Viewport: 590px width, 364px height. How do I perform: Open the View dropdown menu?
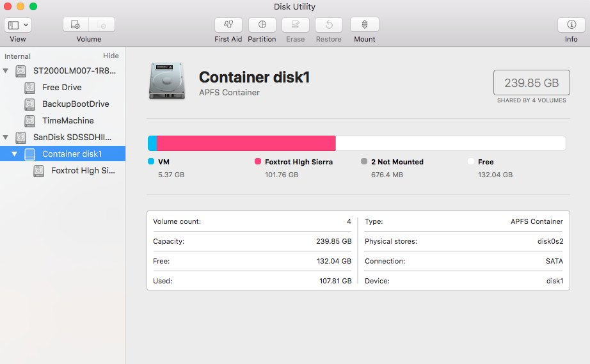[x=18, y=25]
